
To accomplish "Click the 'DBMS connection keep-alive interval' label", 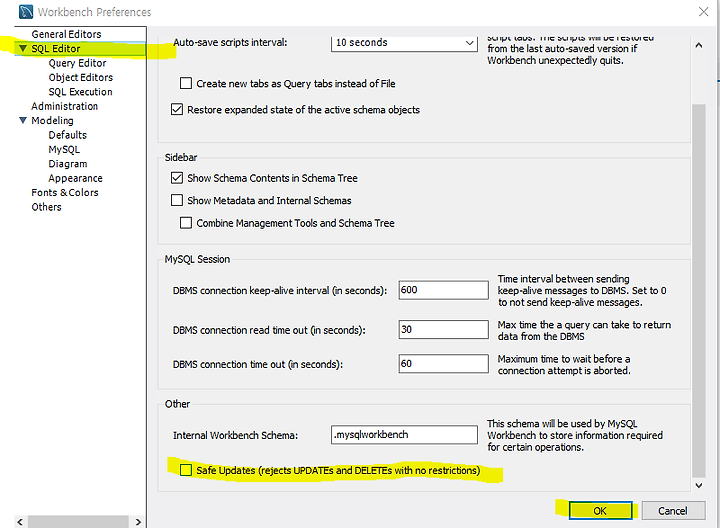I will [280, 291].
